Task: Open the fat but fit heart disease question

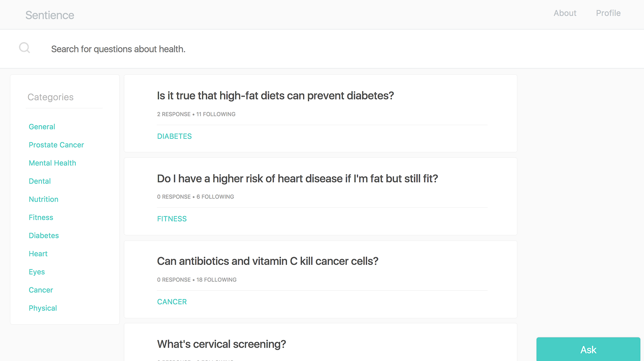Action: tap(297, 179)
